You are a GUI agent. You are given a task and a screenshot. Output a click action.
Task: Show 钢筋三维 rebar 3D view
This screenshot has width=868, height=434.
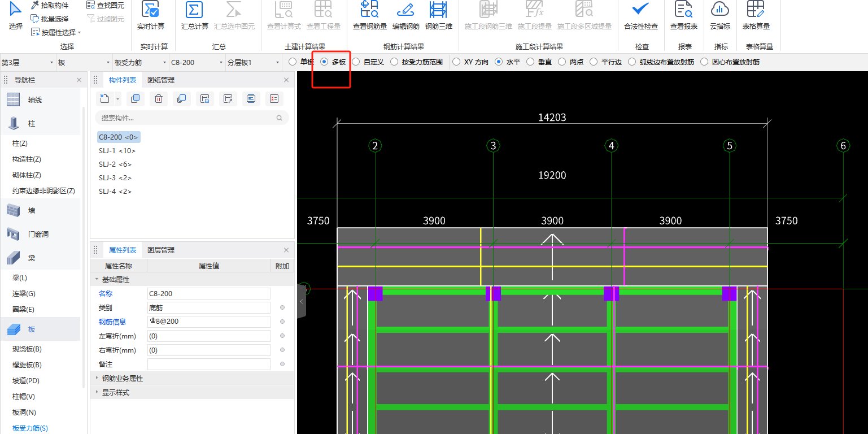(x=439, y=16)
